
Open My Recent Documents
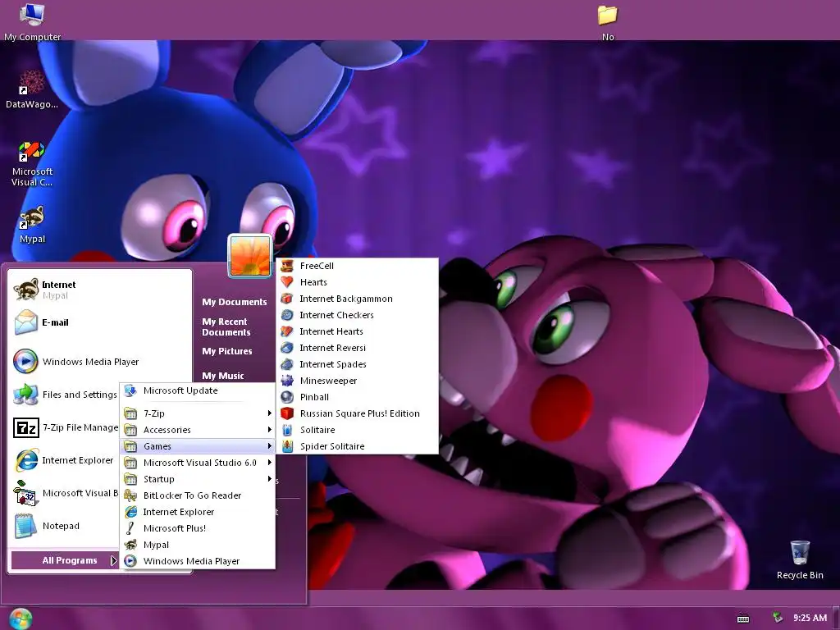point(226,326)
